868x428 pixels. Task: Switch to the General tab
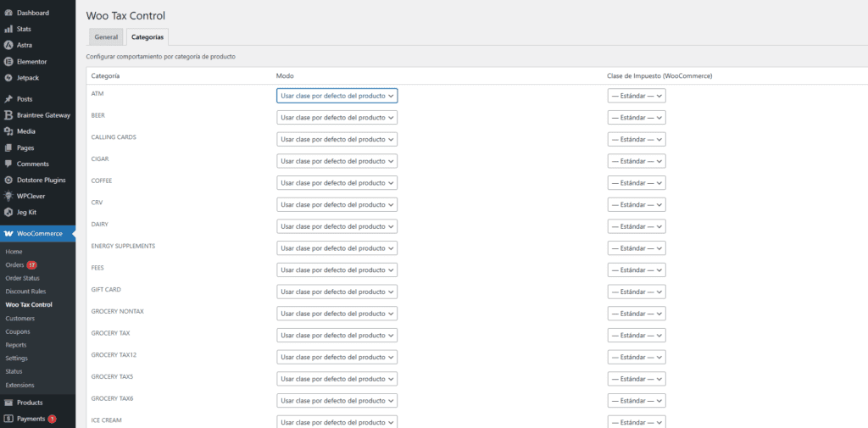[x=106, y=37]
